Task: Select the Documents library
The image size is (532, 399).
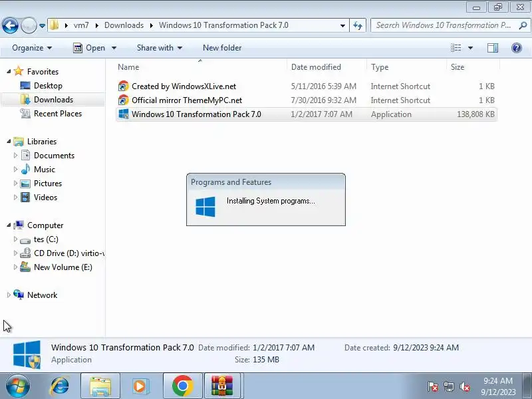Action: click(54, 156)
